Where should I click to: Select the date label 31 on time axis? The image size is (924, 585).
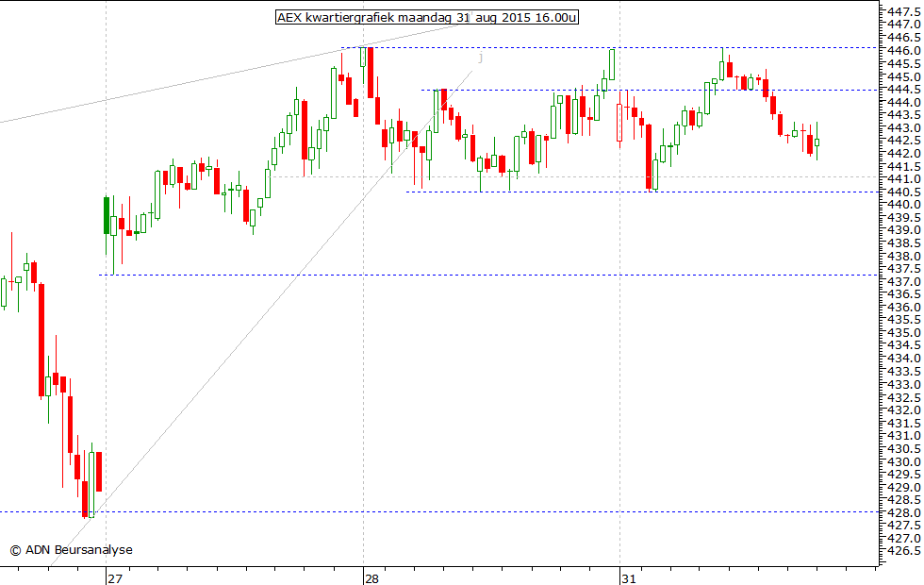click(629, 578)
